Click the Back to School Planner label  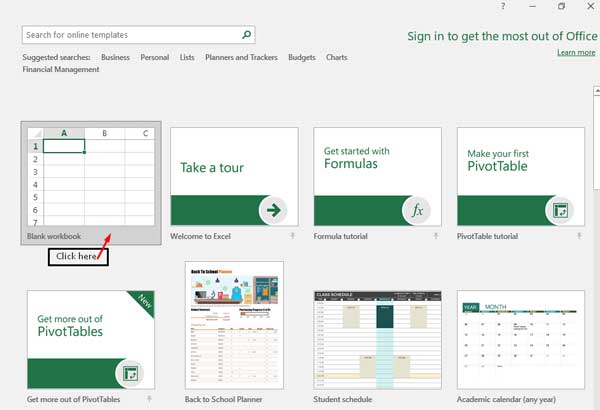[x=223, y=399]
